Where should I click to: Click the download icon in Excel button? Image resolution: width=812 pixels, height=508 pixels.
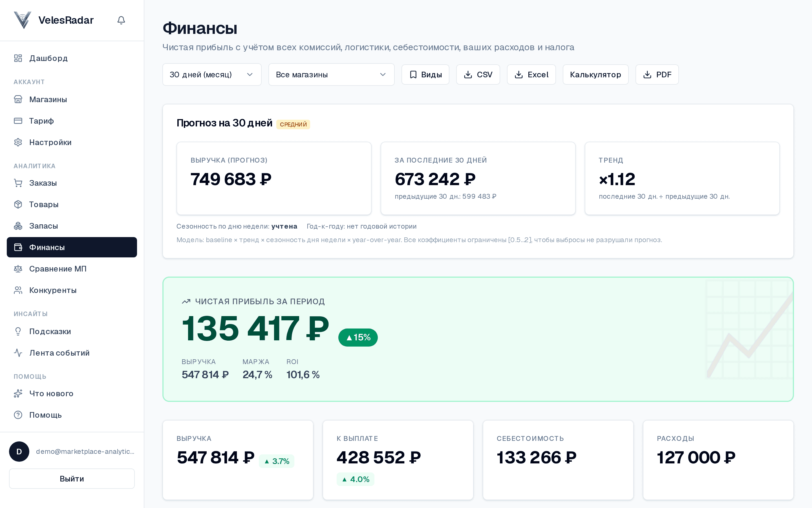519,75
